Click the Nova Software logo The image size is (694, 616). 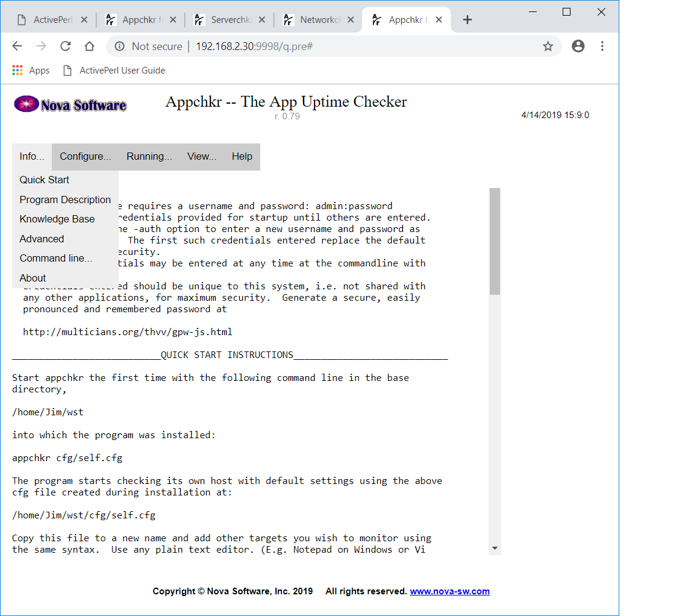(x=70, y=104)
